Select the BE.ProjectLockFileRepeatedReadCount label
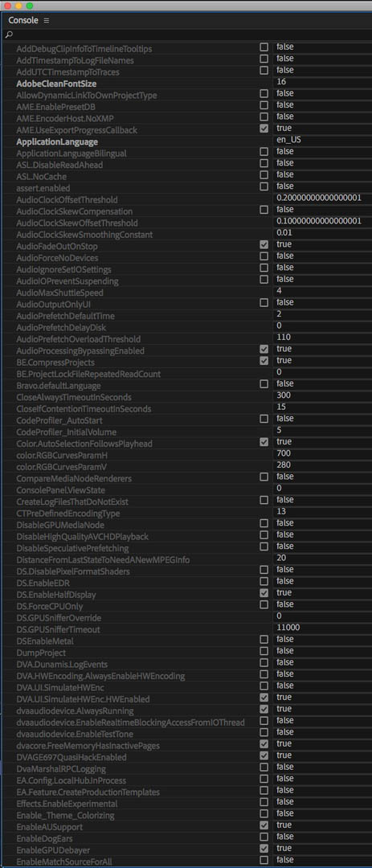 pos(88,375)
